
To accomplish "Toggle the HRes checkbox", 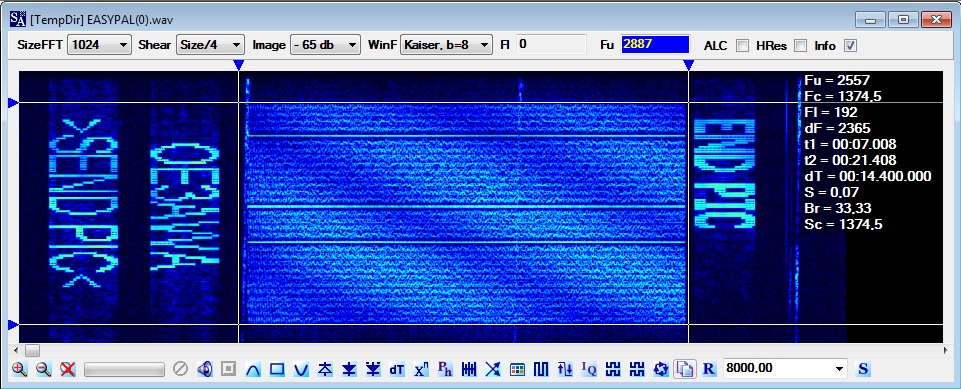I will pyautogui.click(x=800, y=45).
